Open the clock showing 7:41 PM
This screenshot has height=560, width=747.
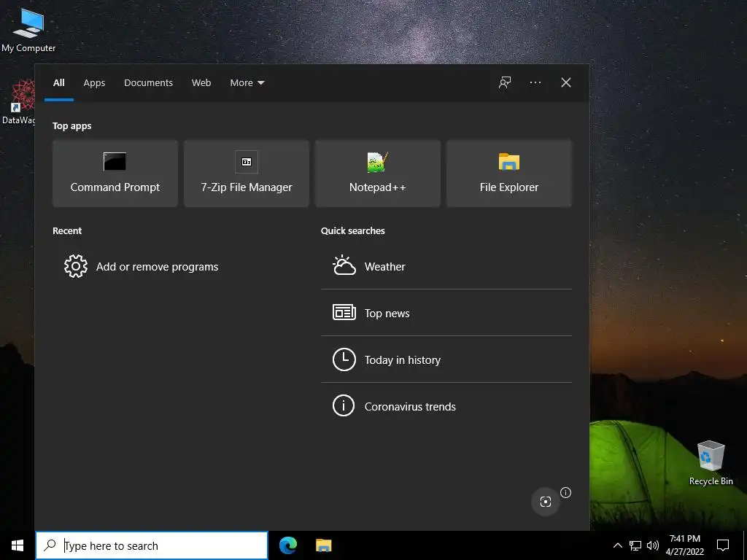684,545
